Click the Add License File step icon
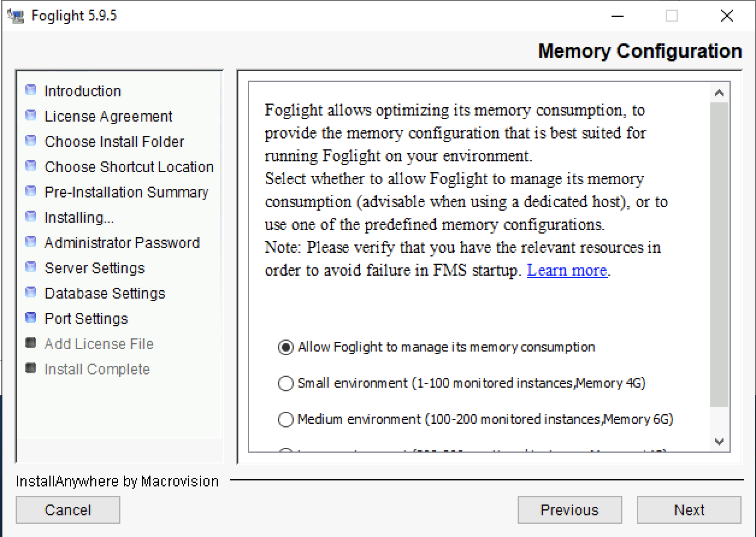The width and height of the screenshot is (756, 537). tap(30, 342)
